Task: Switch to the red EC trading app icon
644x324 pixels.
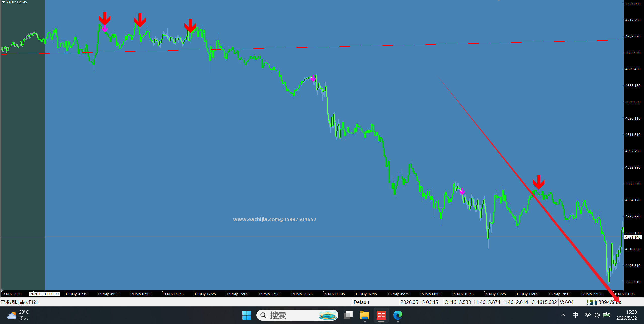Action: tap(381, 315)
